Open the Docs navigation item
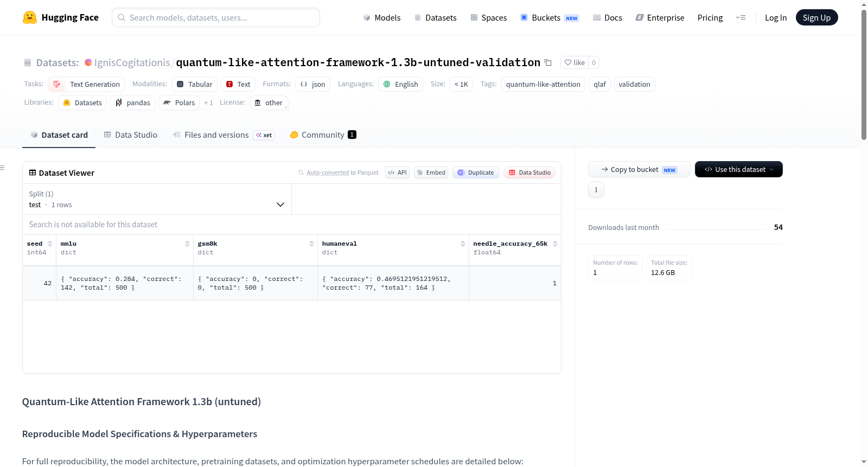The image size is (868, 467). pyautogui.click(x=608, y=17)
